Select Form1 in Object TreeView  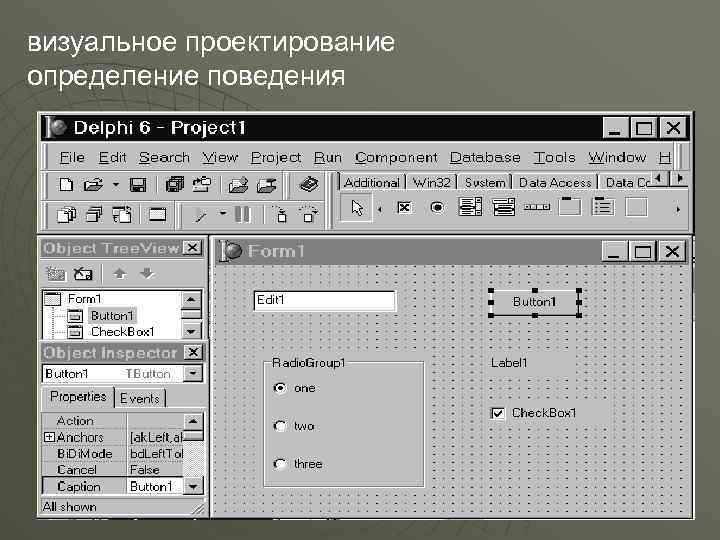pyautogui.click(x=84, y=299)
